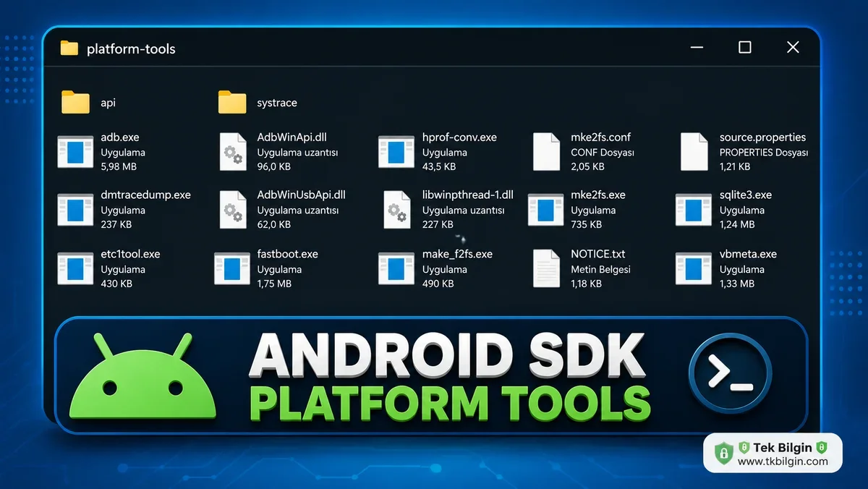Select the adb.exe application icon
Viewport: 868px width, 489px height.
click(75, 151)
